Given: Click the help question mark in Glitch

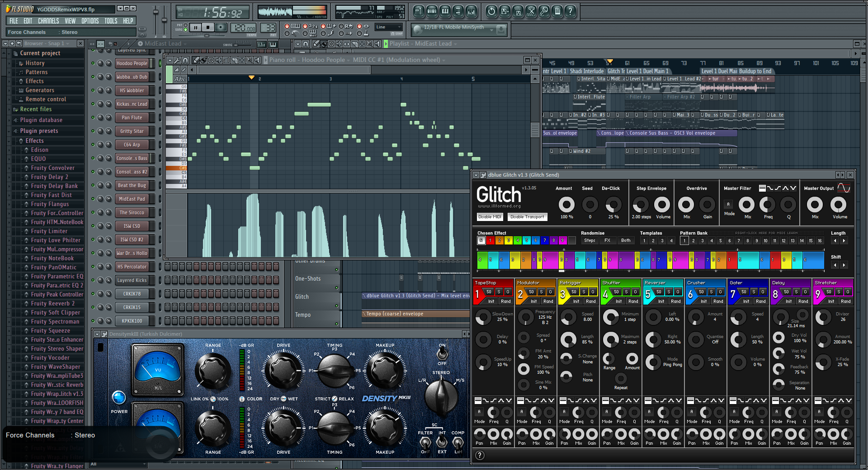Looking at the screenshot, I should 480,456.
